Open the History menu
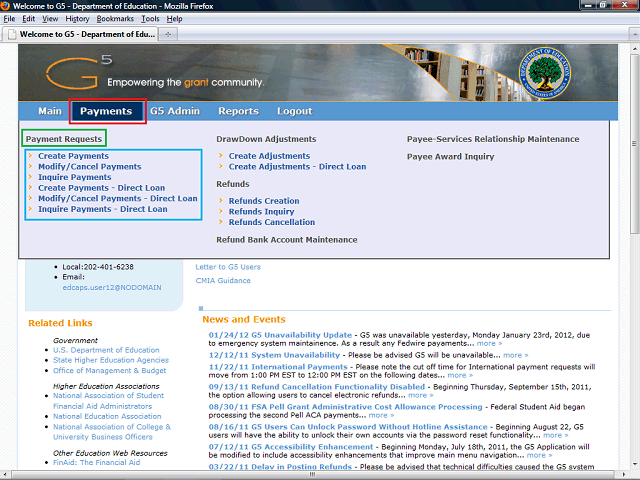 click(x=77, y=19)
